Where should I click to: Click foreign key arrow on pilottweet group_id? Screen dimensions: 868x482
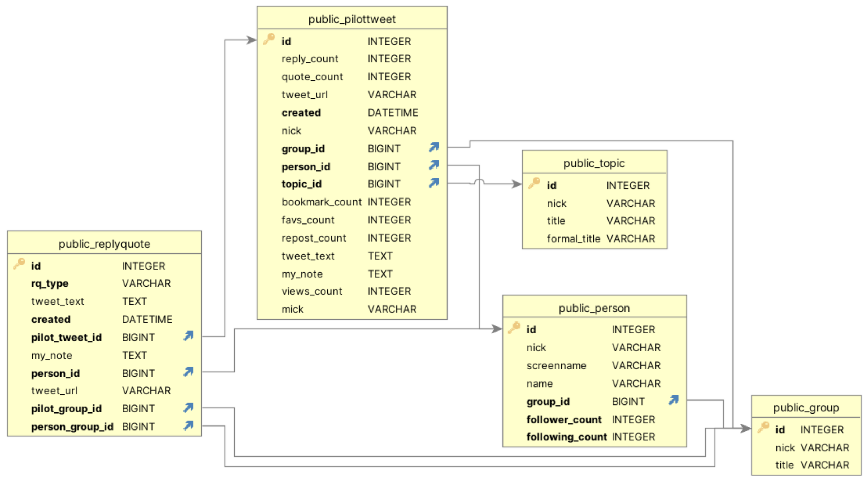point(434,147)
